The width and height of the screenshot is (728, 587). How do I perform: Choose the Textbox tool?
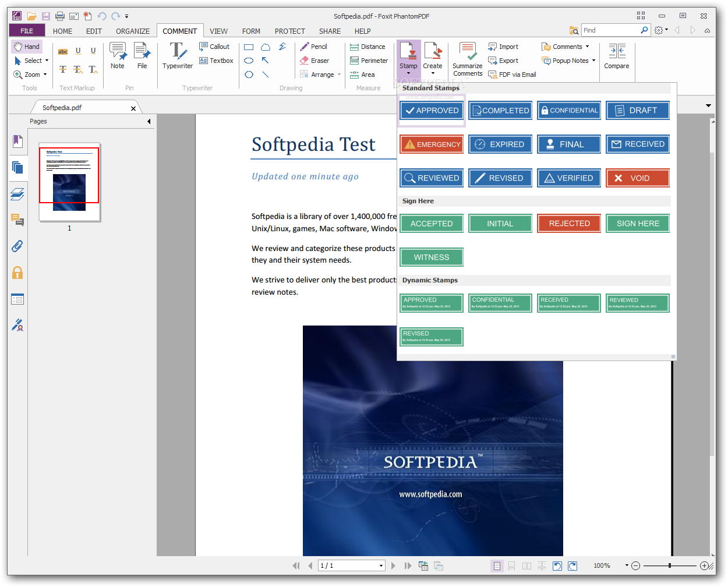216,61
